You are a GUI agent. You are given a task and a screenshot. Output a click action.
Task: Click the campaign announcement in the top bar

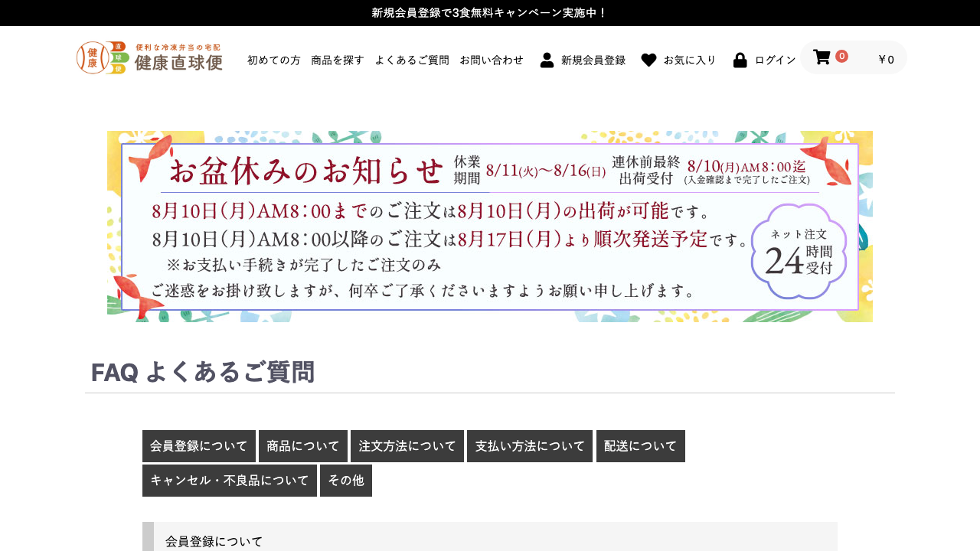490,13
